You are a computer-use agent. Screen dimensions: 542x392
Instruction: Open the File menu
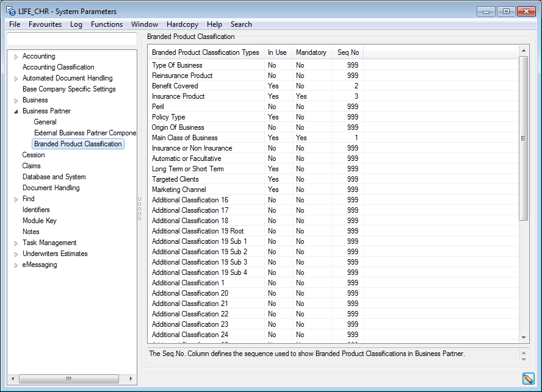pos(14,24)
